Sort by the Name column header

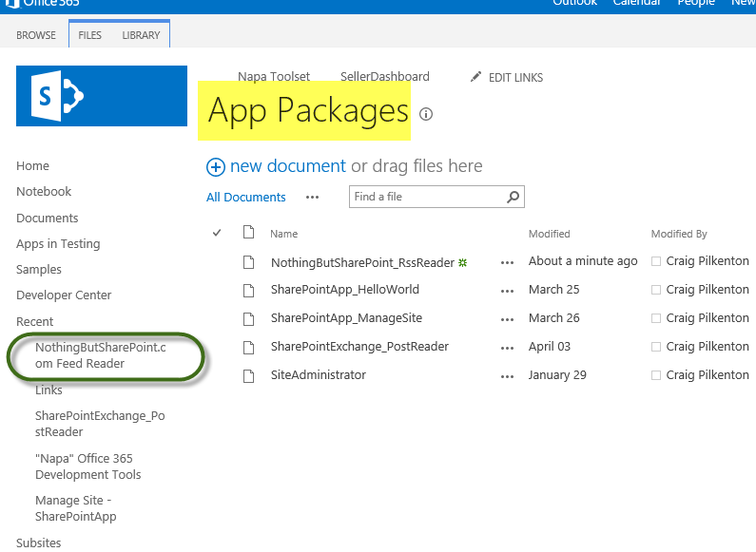(x=284, y=234)
